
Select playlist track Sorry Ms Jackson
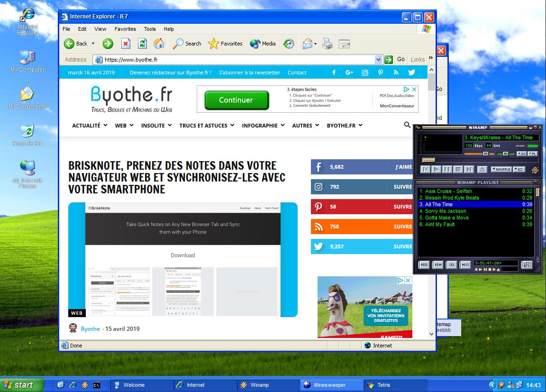point(476,211)
